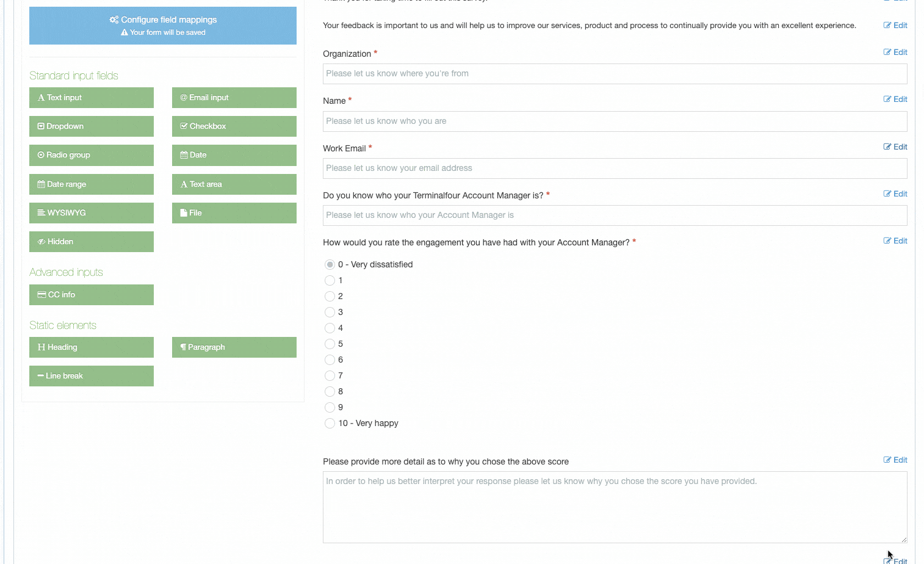Add a Radio group field
This screenshot has height=564, width=924.
point(92,155)
